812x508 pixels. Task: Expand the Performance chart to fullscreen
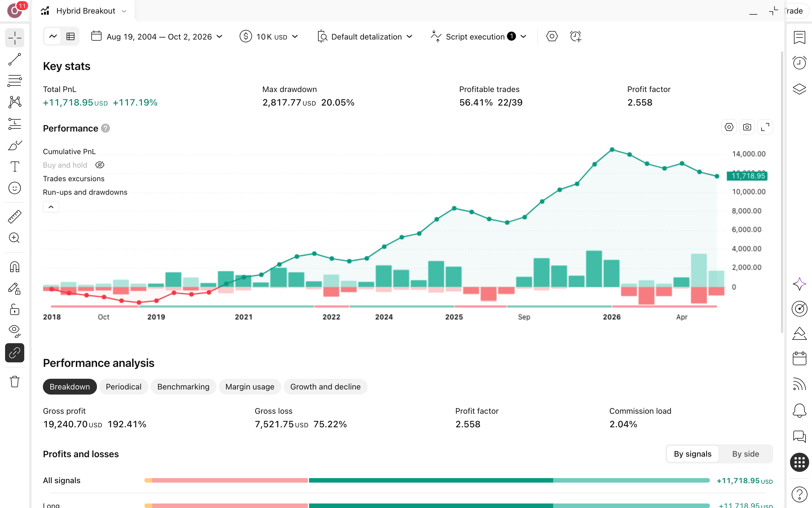[x=765, y=127]
